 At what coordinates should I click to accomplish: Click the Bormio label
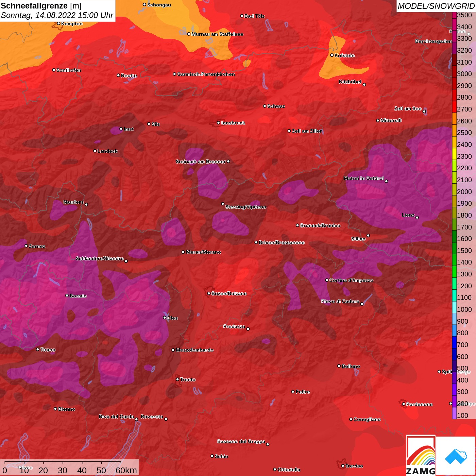(x=78, y=296)
